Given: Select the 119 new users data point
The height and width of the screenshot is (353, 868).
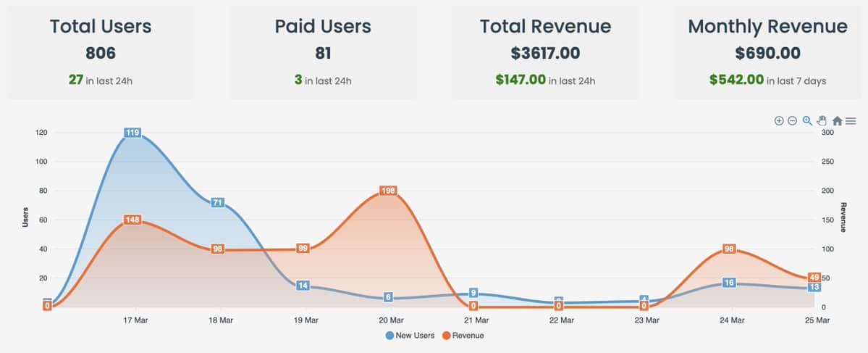Looking at the screenshot, I should 133,133.
